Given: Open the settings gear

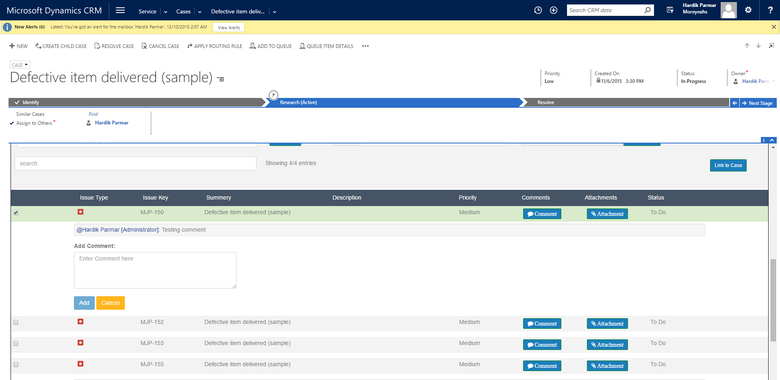Looking at the screenshot, I should point(748,10).
